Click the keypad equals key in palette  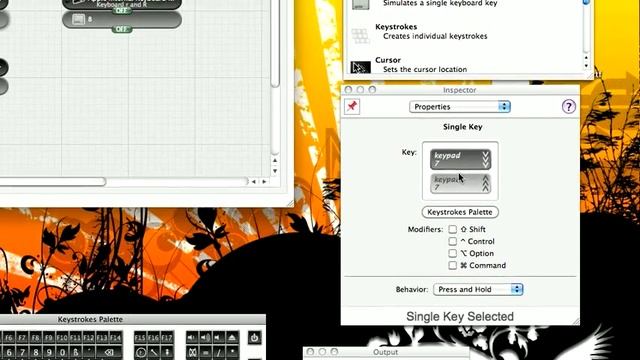[205, 352]
